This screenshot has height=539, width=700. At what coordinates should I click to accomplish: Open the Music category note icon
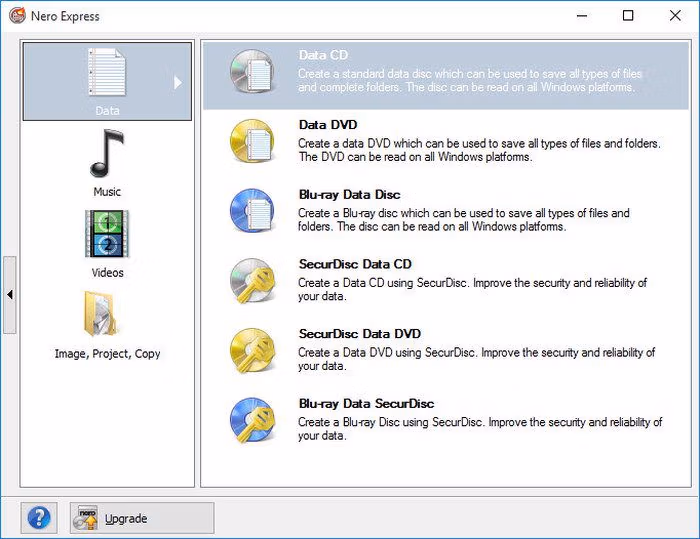(x=107, y=153)
